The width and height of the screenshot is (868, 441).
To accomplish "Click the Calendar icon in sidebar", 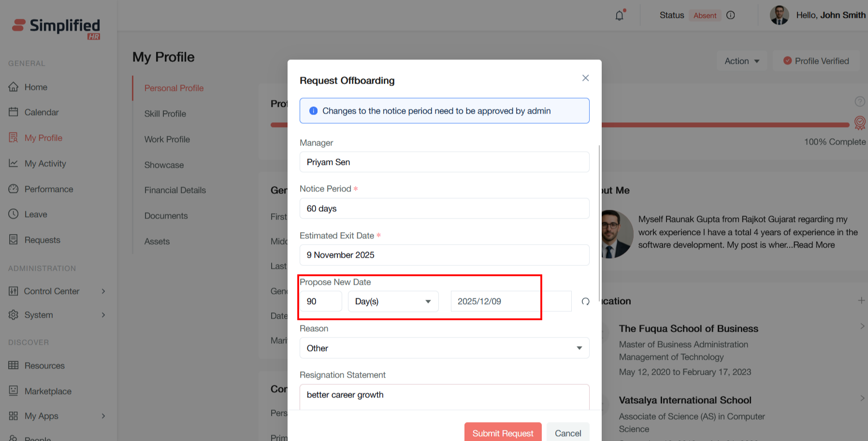I will (14, 112).
